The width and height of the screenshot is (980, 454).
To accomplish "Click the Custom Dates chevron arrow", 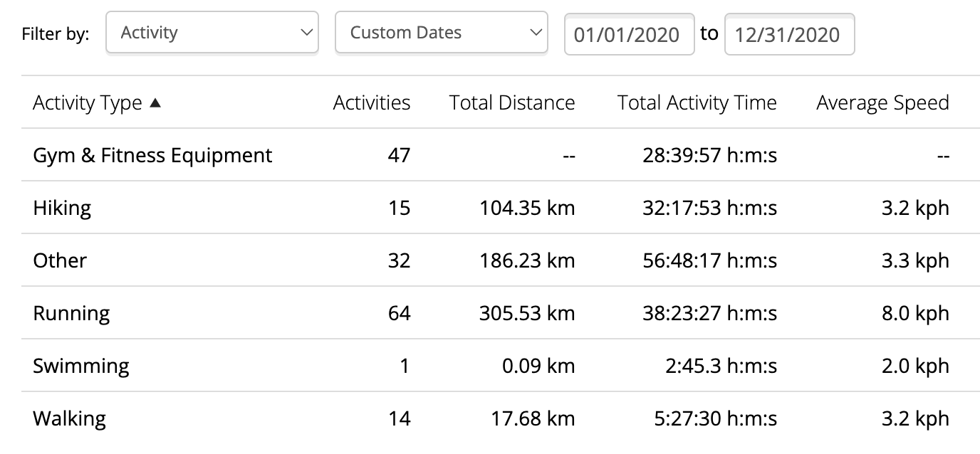I will click(x=536, y=33).
